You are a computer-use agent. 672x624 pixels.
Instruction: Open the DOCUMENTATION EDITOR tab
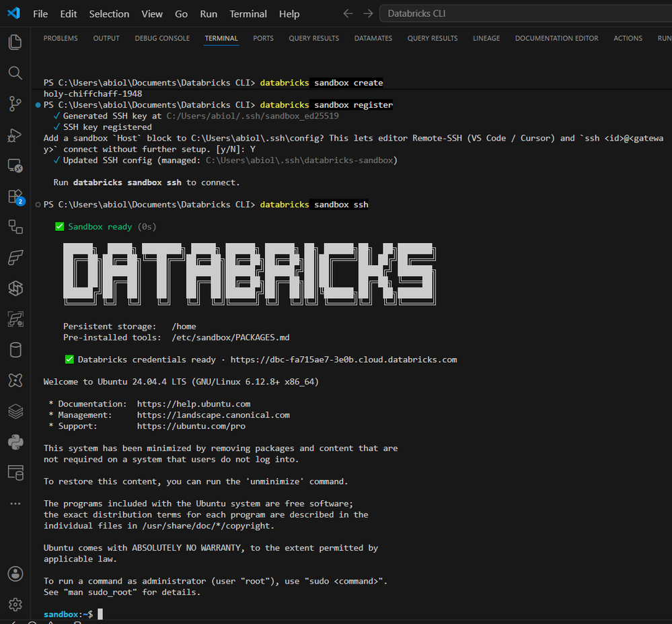point(556,38)
